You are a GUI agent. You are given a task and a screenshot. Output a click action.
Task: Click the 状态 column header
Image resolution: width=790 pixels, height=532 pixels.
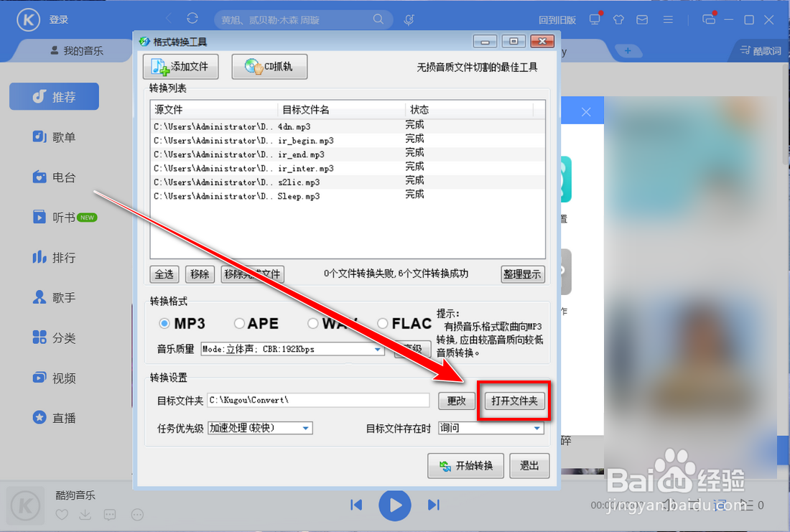tap(469, 109)
